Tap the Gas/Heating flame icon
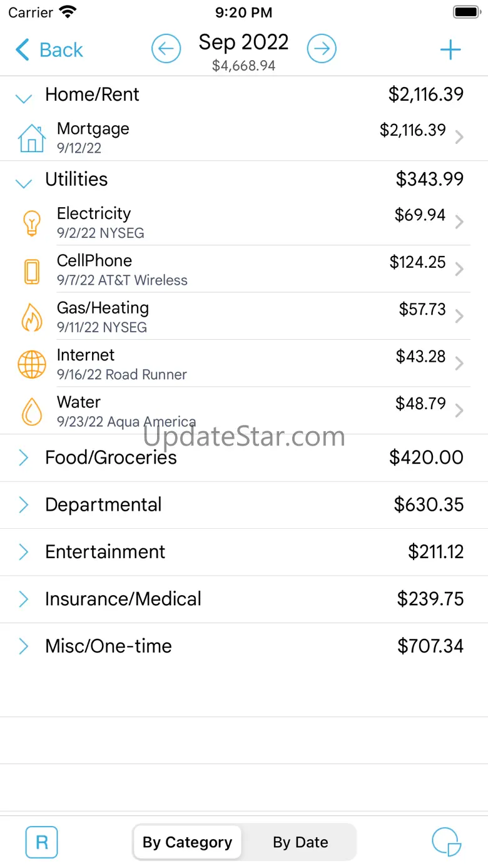488x868 pixels. (31, 317)
